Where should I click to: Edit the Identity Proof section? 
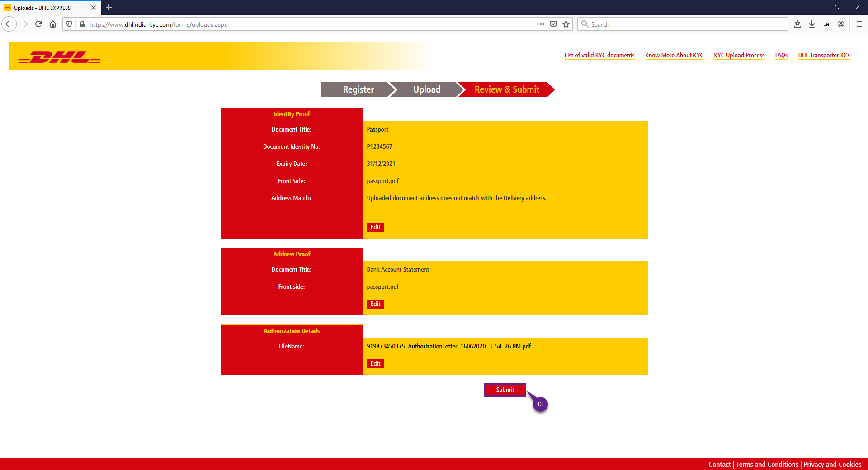(375, 227)
